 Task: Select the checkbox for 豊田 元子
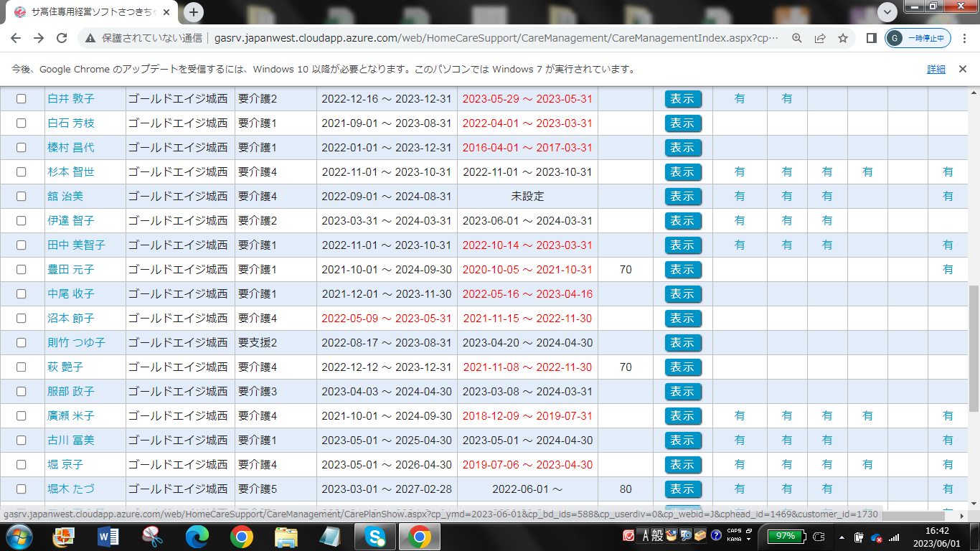tap(22, 270)
